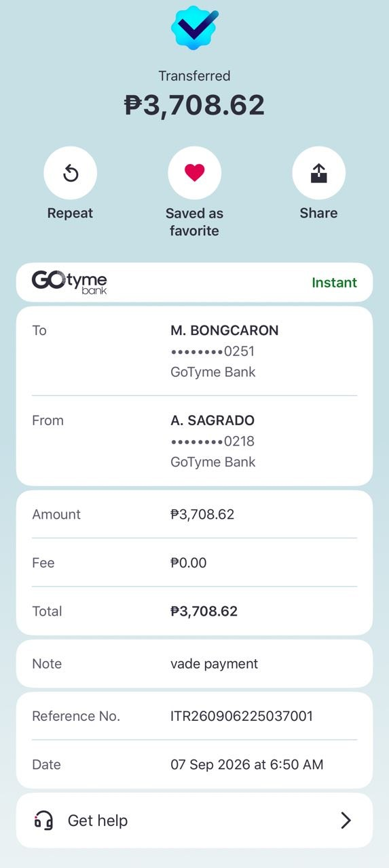Tap the vade payment note text
The image size is (389, 868).
pyautogui.click(x=215, y=664)
